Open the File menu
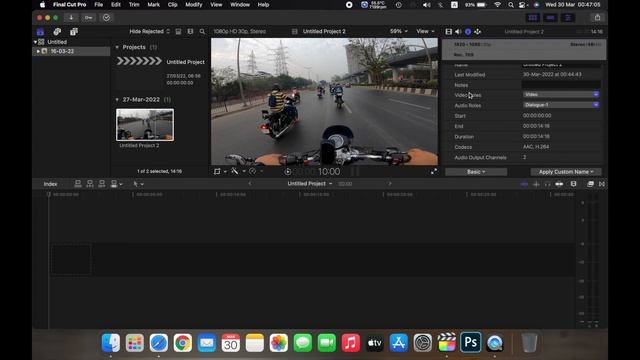 (x=98, y=5)
